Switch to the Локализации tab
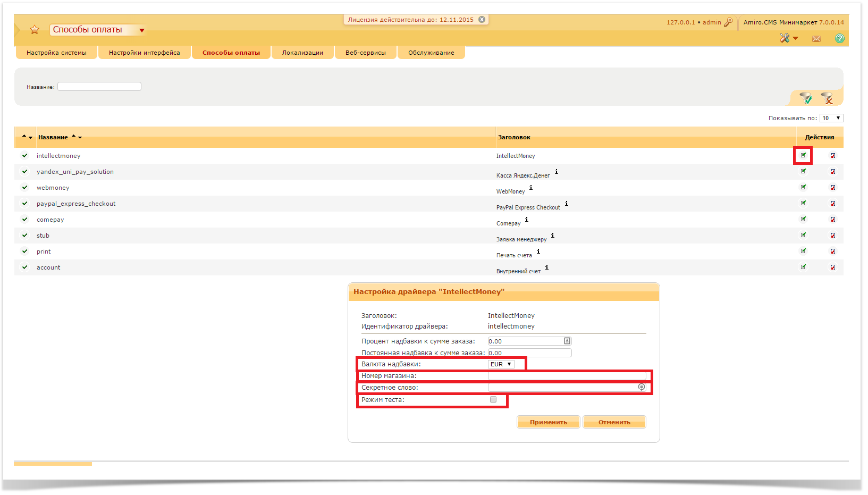The image size is (868, 495). [x=302, y=53]
